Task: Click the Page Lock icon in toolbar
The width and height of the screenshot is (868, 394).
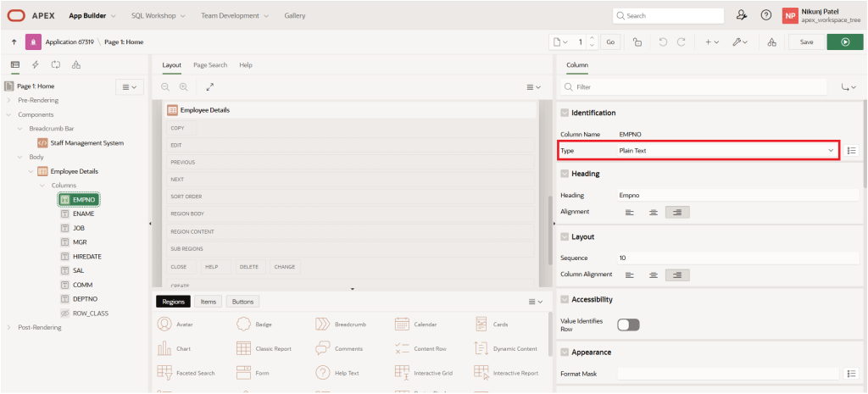Action: (637, 42)
